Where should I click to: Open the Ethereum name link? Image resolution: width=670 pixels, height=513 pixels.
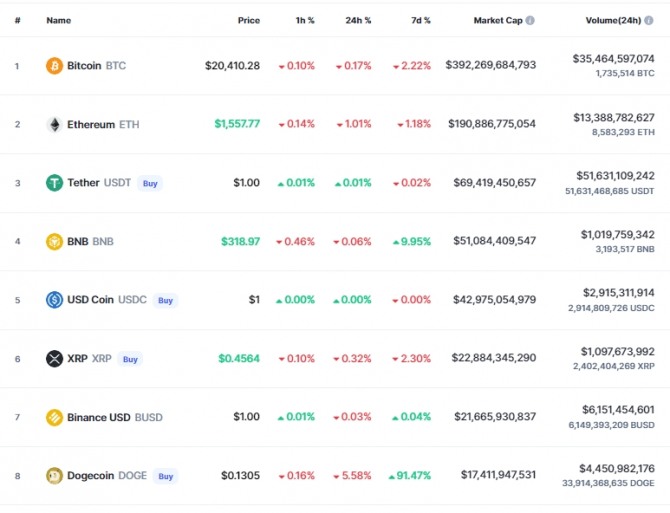click(91, 124)
